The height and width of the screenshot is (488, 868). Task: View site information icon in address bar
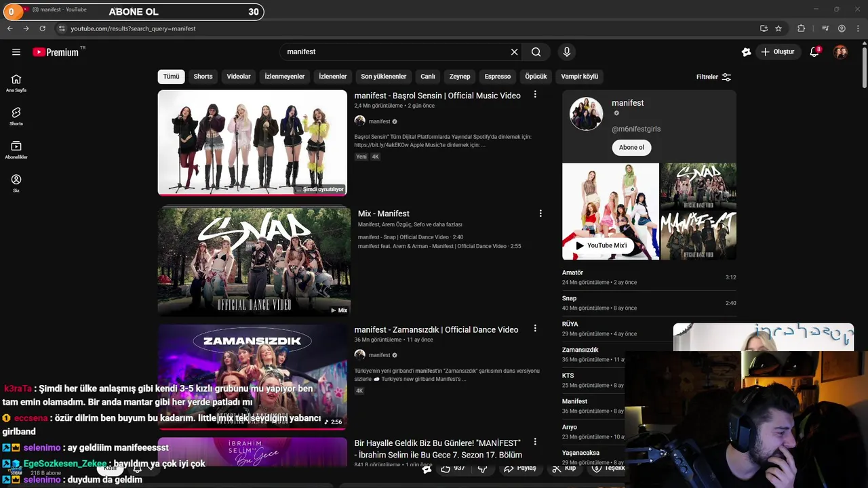[x=61, y=28]
